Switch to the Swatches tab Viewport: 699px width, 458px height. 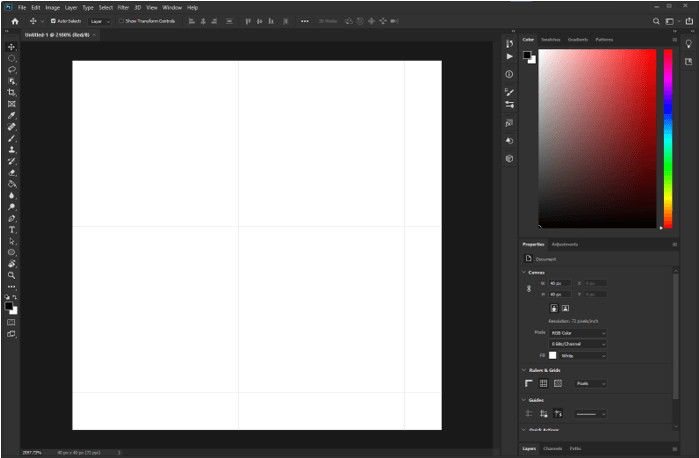[551, 39]
